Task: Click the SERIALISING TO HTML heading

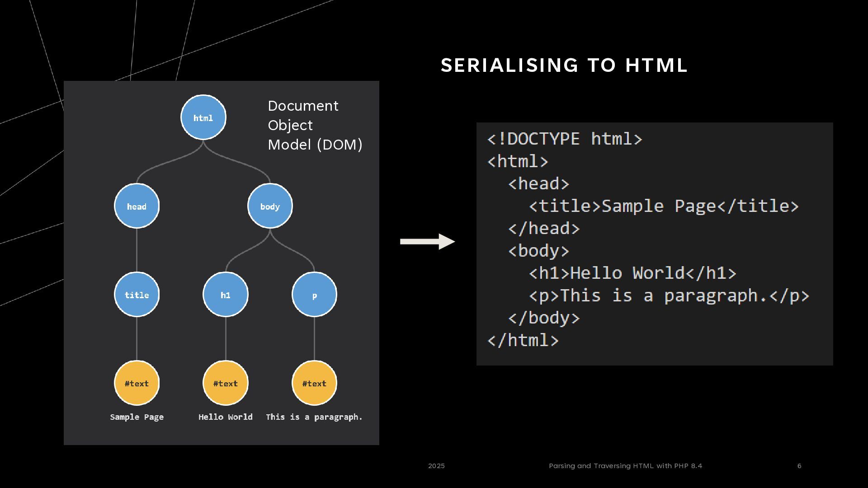Action: tap(564, 65)
